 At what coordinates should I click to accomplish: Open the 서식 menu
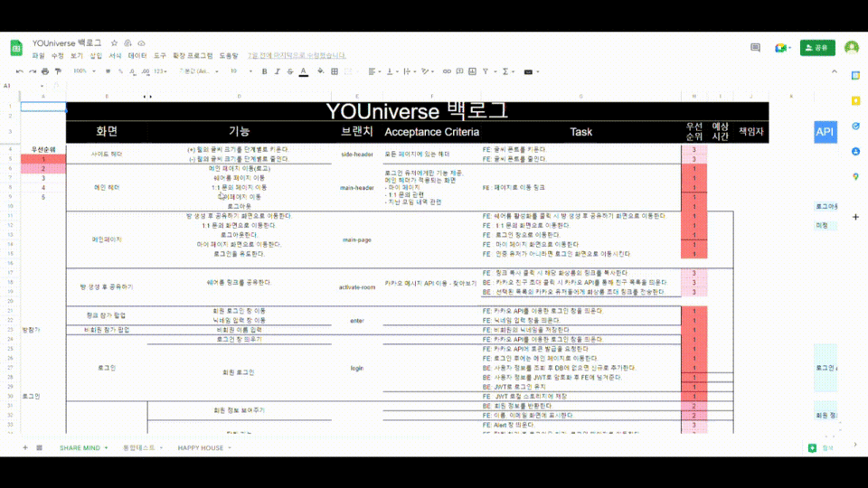(115, 56)
